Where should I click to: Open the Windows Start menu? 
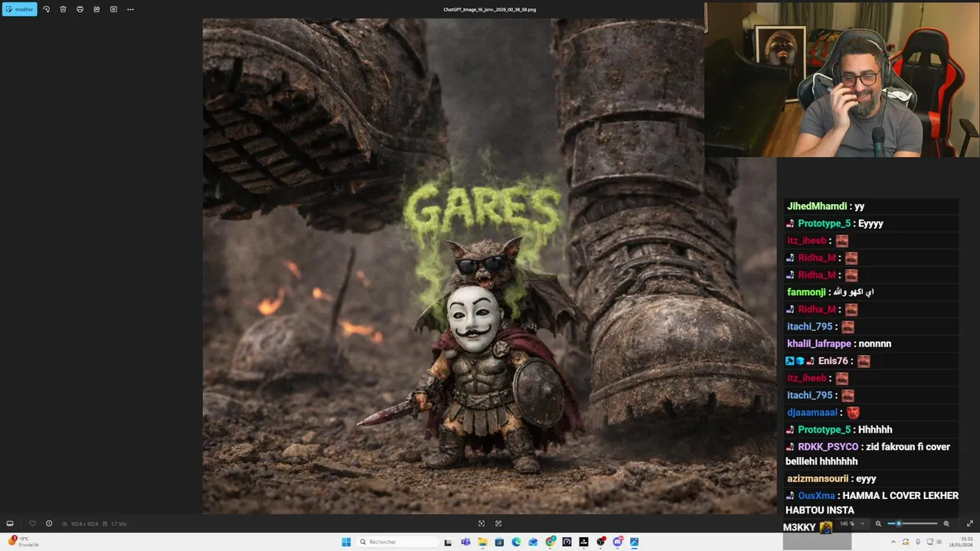pyautogui.click(x=346, y=542)
